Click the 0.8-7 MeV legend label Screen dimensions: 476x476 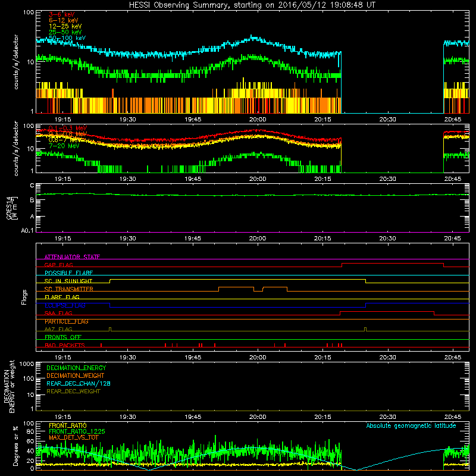64,140
